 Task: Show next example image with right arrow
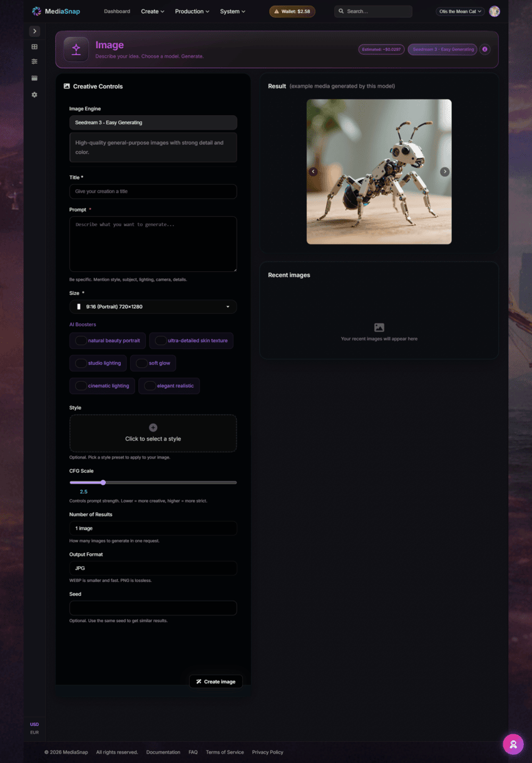point(444,172)
